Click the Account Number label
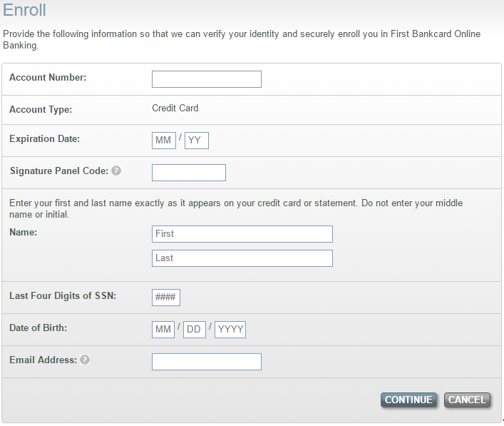The height and width of the screenshot is (426, 504). pos(48,78)
